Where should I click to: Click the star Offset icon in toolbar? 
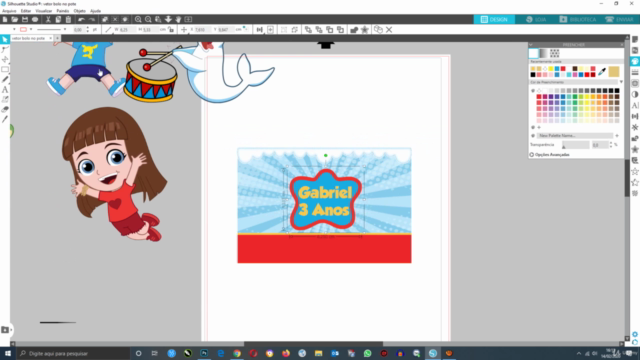click(364, 30)
